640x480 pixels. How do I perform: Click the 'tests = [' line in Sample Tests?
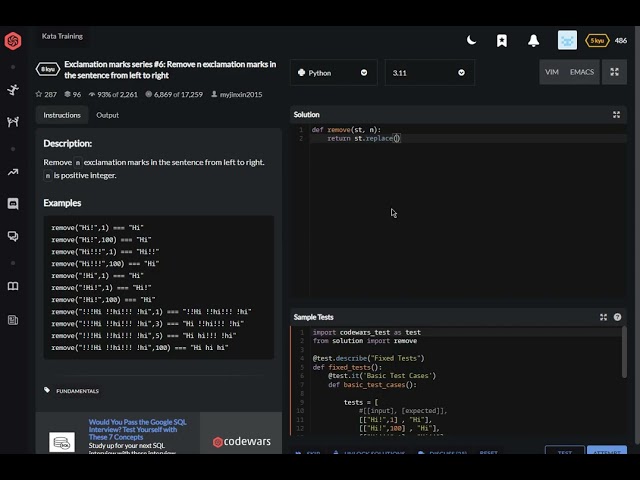(x=361, y=402)
